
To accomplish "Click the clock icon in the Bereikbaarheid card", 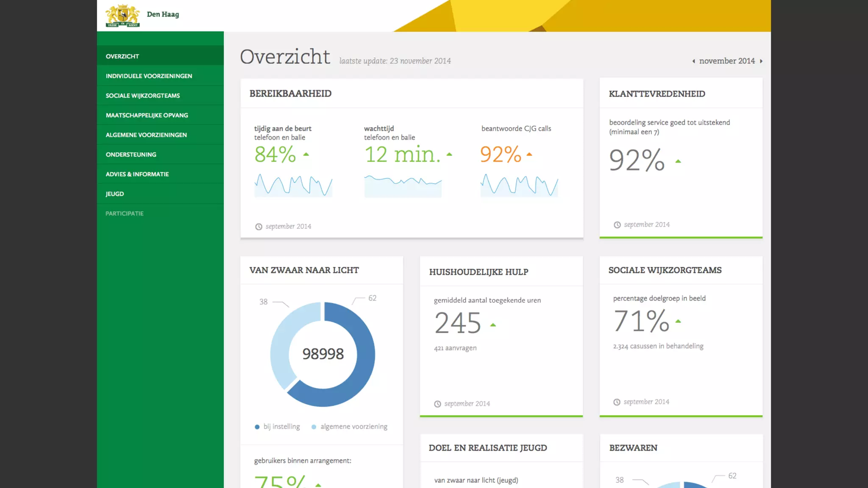I will coord(259,227).
